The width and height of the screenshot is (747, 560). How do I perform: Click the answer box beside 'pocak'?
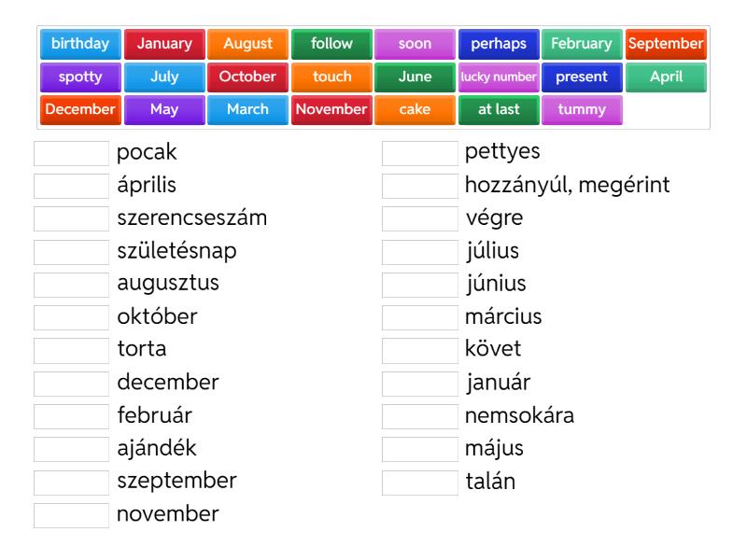point(71,153)
